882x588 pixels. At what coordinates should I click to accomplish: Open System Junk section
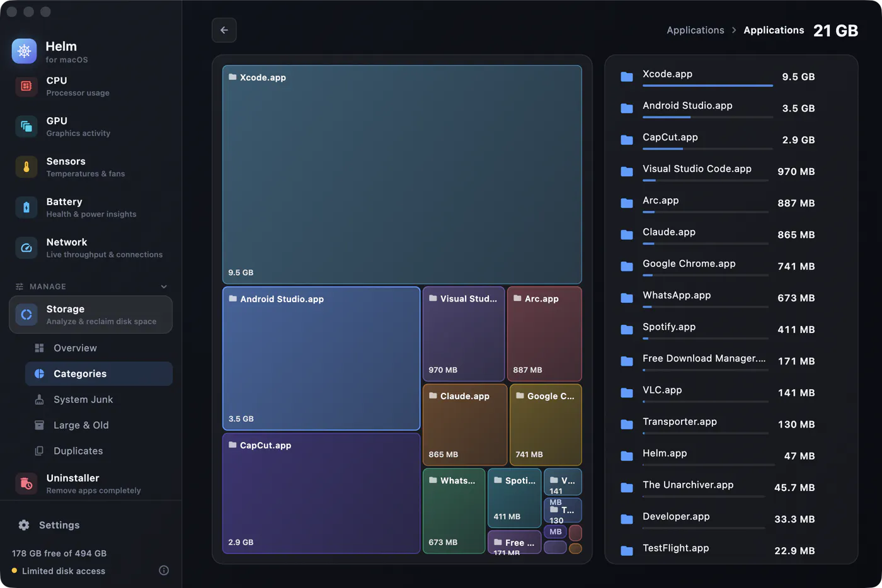click(x=99, y=400)
